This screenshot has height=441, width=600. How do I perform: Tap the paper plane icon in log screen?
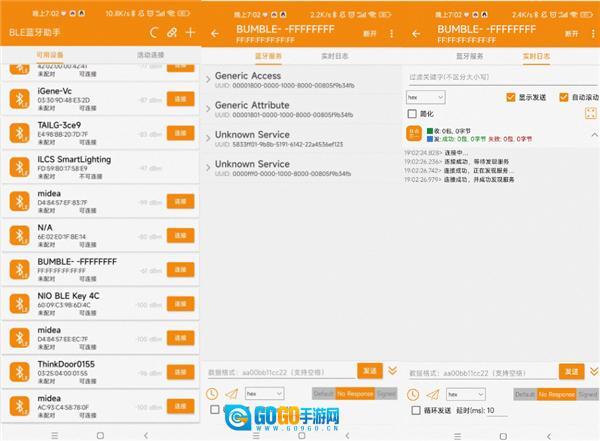pyautogui.click(x=430, y=394)
